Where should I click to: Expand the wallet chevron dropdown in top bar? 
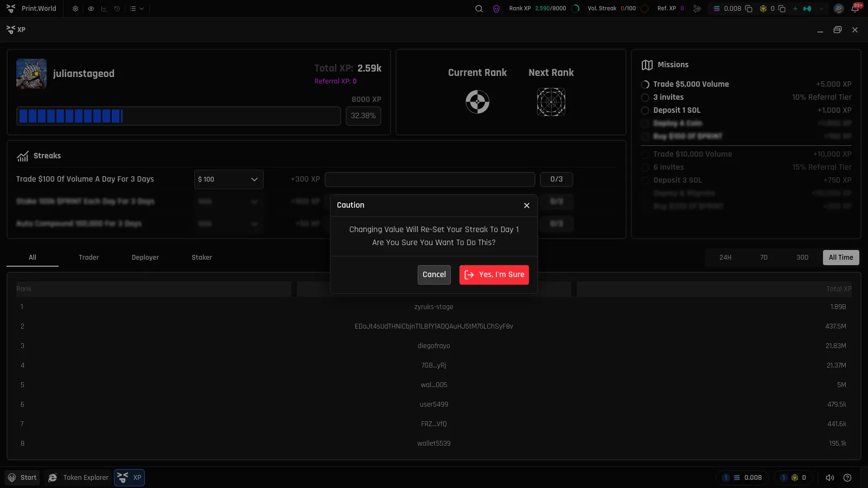point(821,9)
